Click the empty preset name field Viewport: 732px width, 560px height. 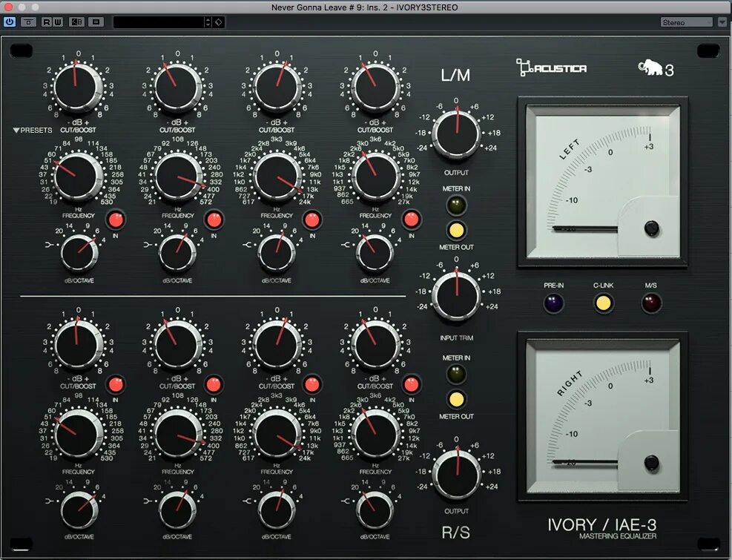pos(158,22)
